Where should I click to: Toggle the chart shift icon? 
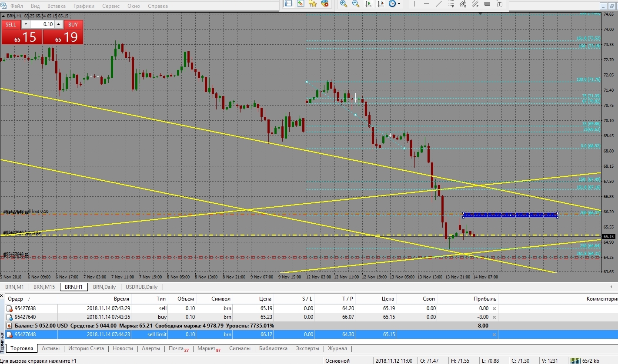tap(381, 3)
